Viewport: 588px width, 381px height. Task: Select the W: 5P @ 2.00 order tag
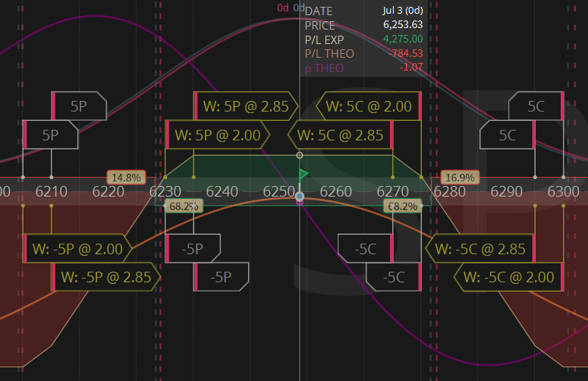pos(218,135)
